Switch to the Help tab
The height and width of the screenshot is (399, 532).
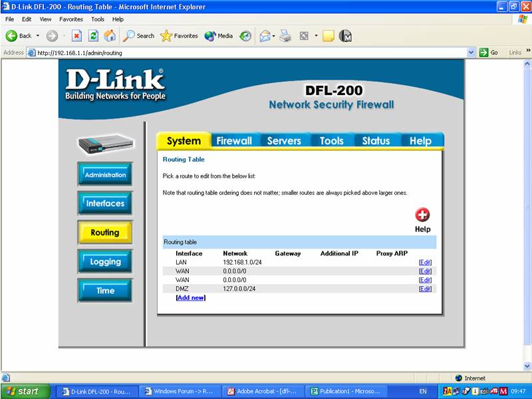tap(420, 140)
